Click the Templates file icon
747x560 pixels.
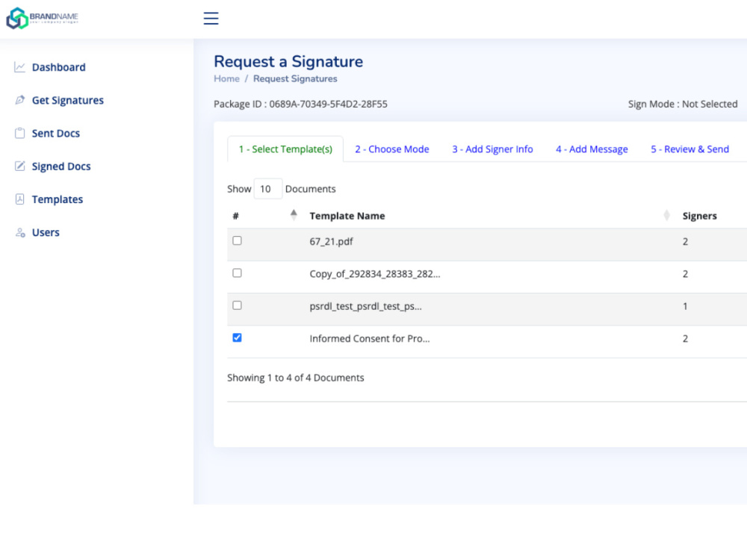(19, 199)
